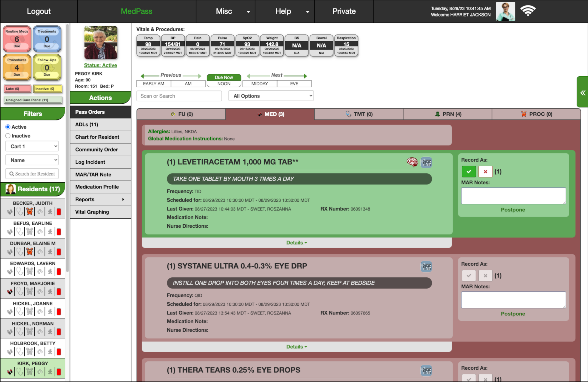Screen dimensions: 588x382
Task: Click Postpone link for Levetiracetam
Action: click(513, 209)
